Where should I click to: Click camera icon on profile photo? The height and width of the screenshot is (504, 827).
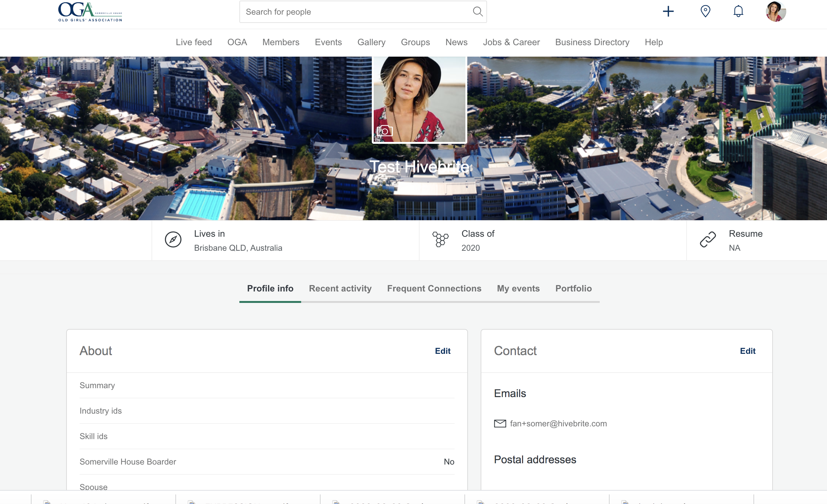(x=385, y=131)
